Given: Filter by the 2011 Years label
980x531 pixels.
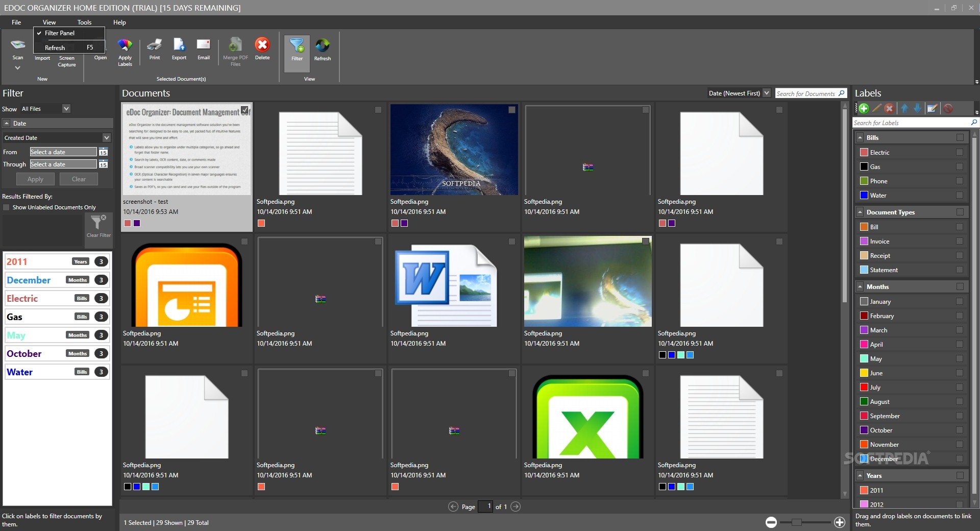Looking at the screenshot, I should (57, 261).
